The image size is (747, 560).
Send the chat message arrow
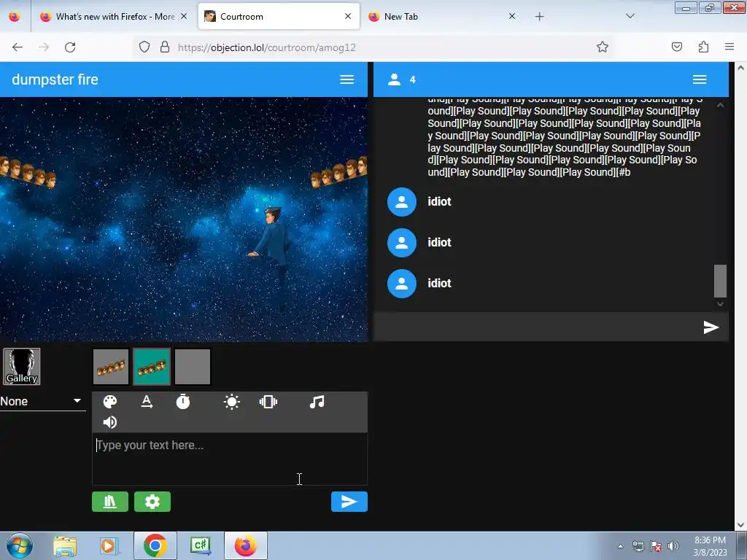tap(711, 327)
